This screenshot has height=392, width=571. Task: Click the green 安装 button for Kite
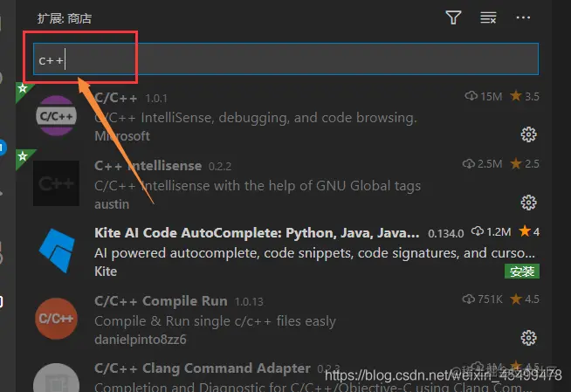click(x=522, y=272)
